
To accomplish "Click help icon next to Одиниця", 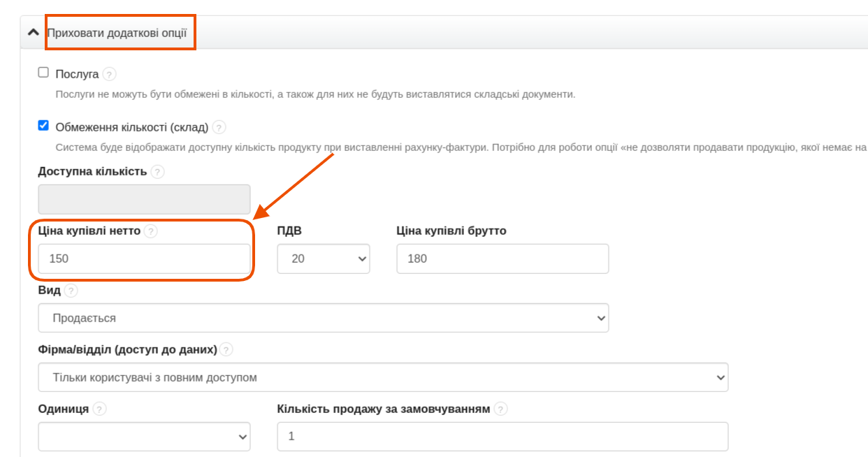I will coord(99,409).
